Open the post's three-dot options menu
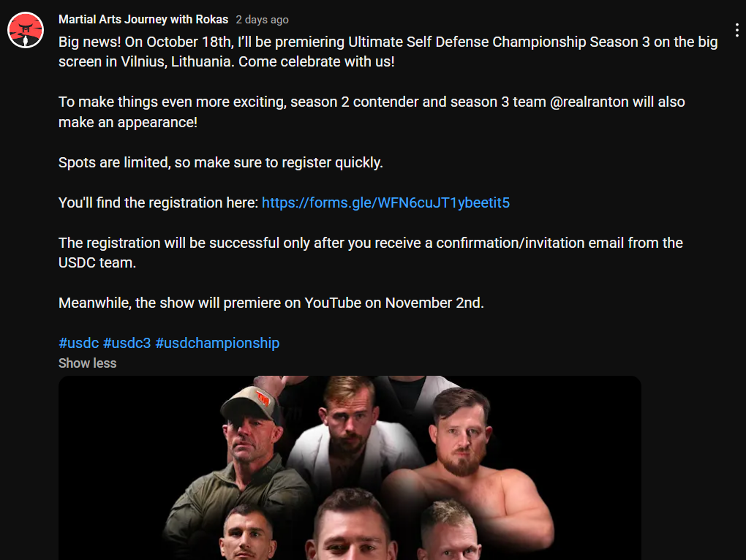 (737, 31)
